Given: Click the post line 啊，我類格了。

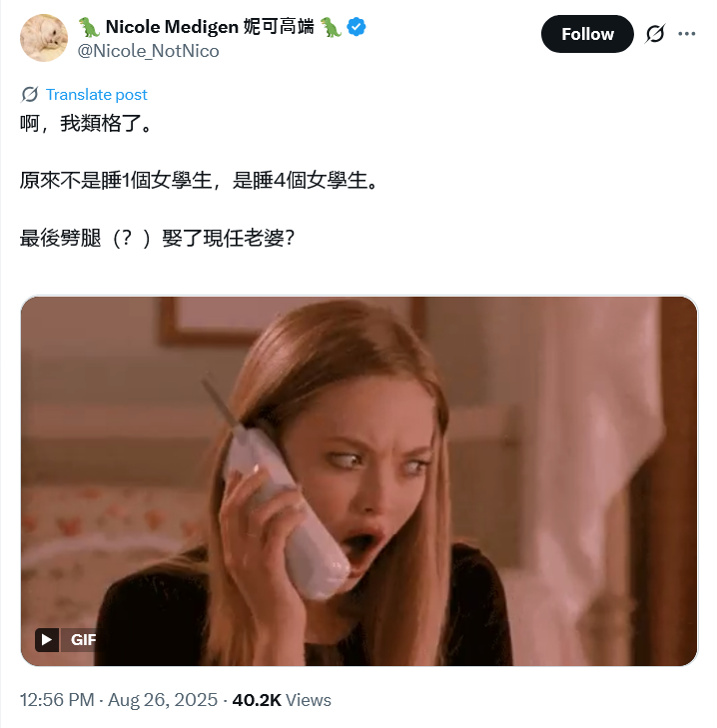Looking at the screenshot, I should click(x=86, y=124).
